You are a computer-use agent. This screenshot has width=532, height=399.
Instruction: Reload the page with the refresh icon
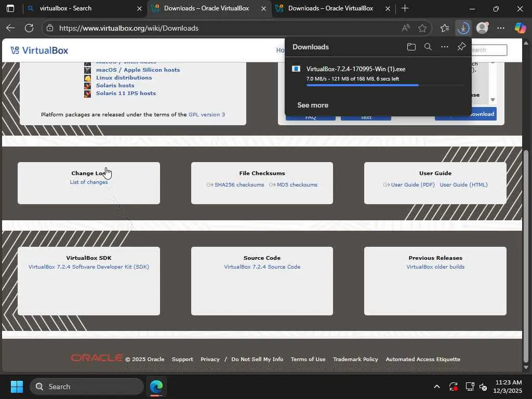pos(29,28)
